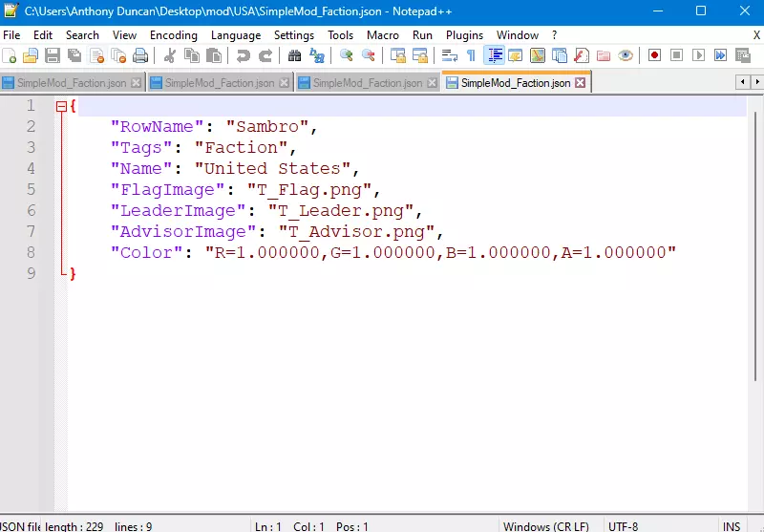Click the Zoom In magnifier icon
This screenshot has width=764, height=532.
point(347,56)
